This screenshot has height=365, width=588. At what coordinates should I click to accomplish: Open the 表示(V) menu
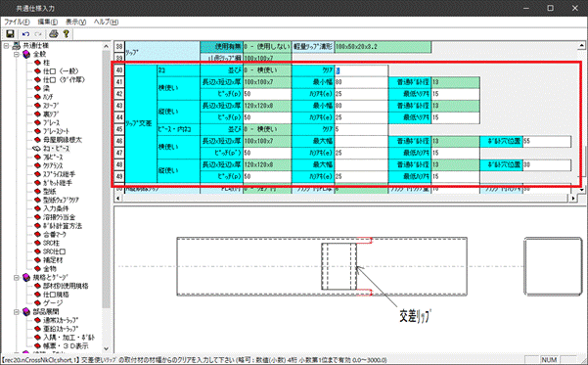75,22
